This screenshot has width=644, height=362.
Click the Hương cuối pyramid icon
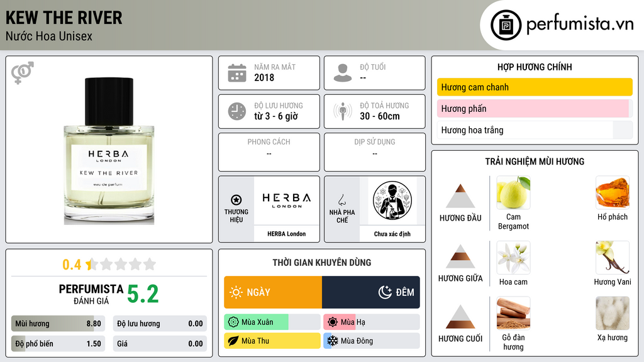tap(460, 317)
